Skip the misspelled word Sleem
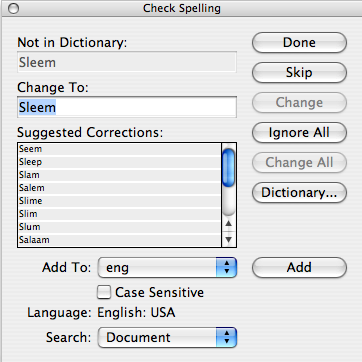Screen dimensions: 362x362 (x=299, y=73)
